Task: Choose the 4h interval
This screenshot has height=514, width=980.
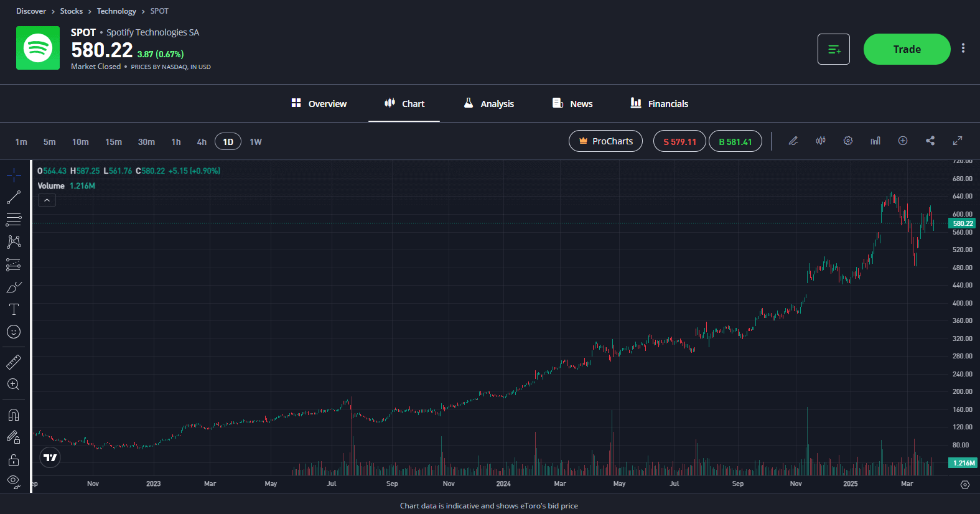Action: pyautogui.click(x=202, y=142)
